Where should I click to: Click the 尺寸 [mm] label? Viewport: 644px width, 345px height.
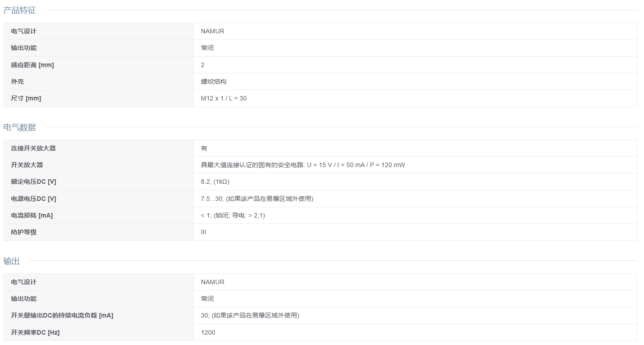[26, 98]
